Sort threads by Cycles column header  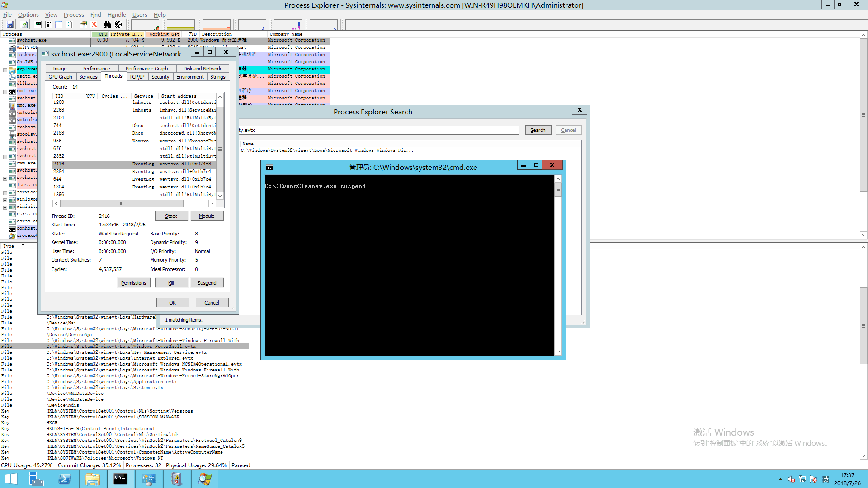(113, 96)
